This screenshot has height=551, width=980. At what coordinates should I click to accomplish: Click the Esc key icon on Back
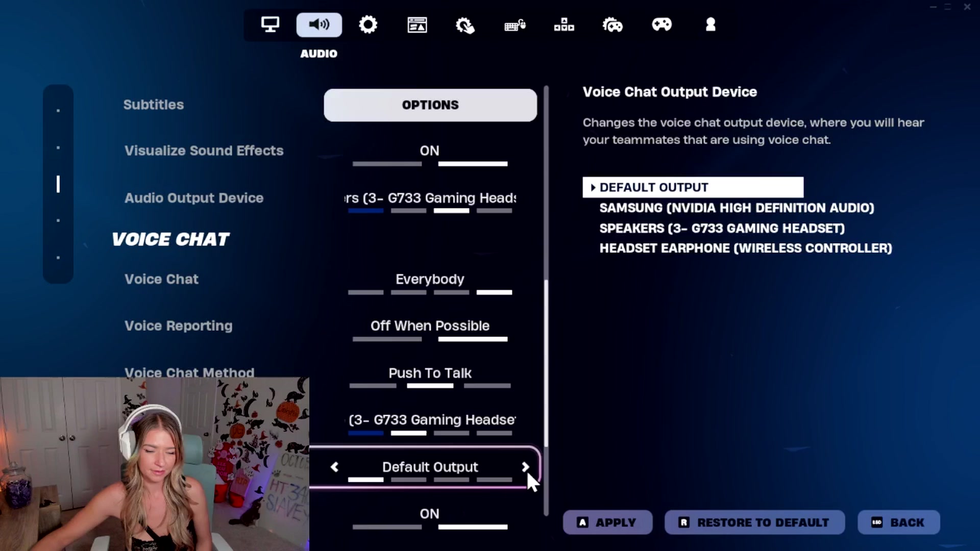pos(877,522)
